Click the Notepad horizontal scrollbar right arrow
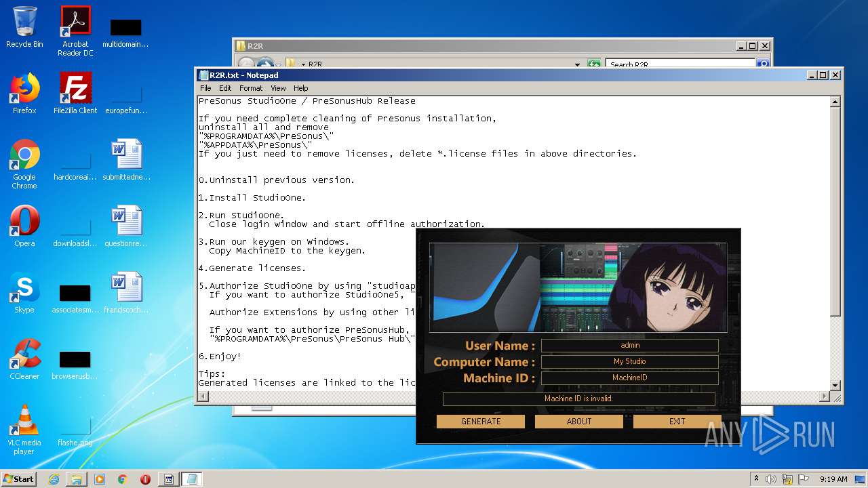The image size is (868, 488). (825, 396)
